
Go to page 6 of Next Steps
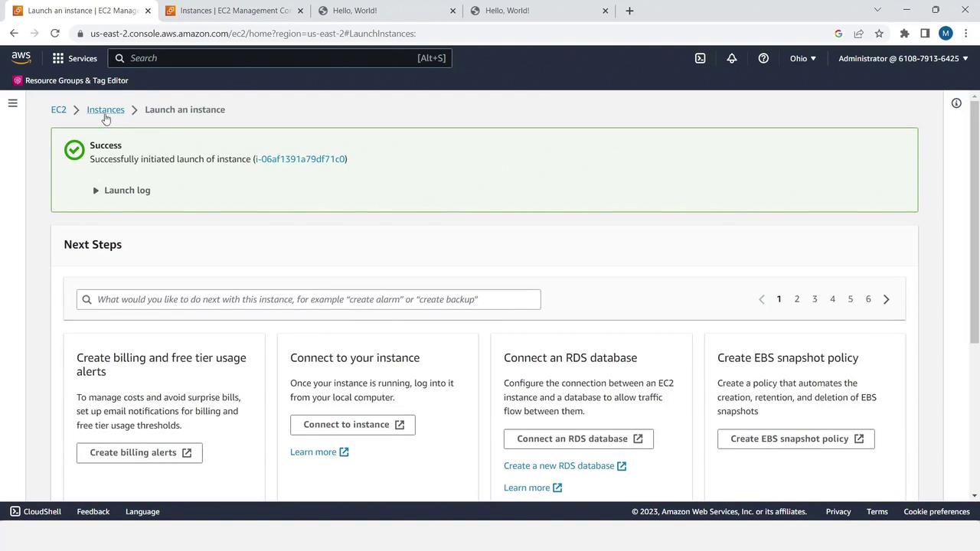click(x=868, y=299)
